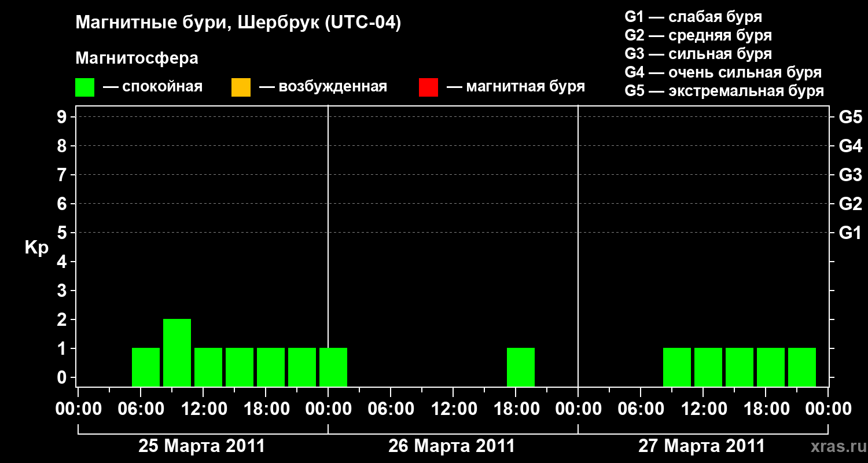
Task: Click the 'G5' right axis label
Action: (850, 117)
